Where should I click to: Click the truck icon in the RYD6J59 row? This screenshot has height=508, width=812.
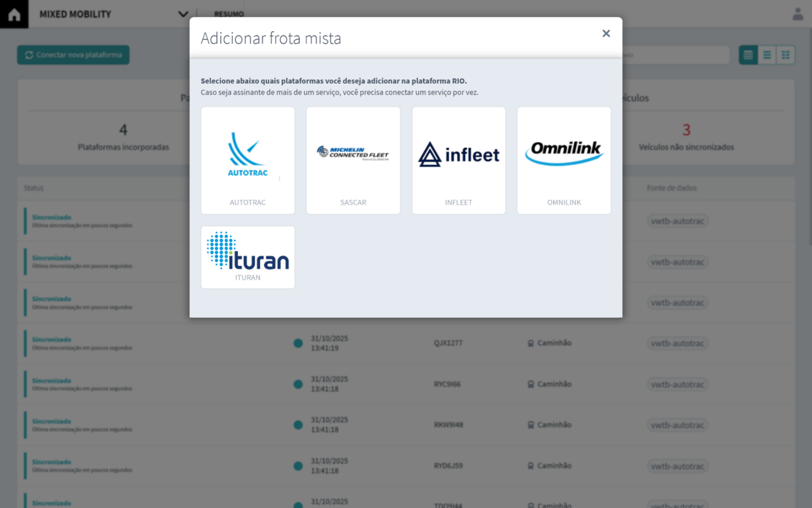(x=530, y=466)
